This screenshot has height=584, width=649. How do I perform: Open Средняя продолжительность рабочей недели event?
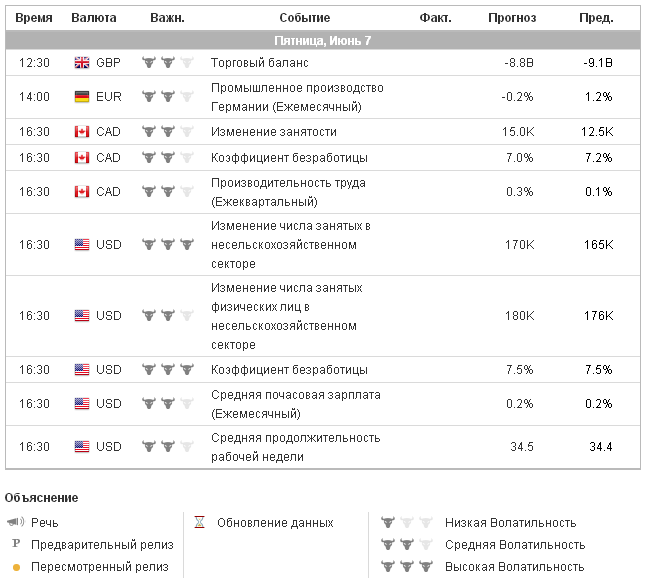295,447
